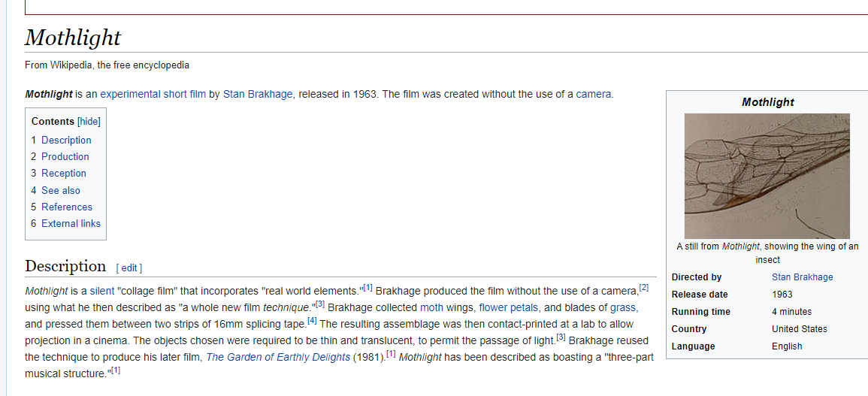Select the 'Running time' infobox label
Screen dimensions: 868x396
tap(701, 312)
